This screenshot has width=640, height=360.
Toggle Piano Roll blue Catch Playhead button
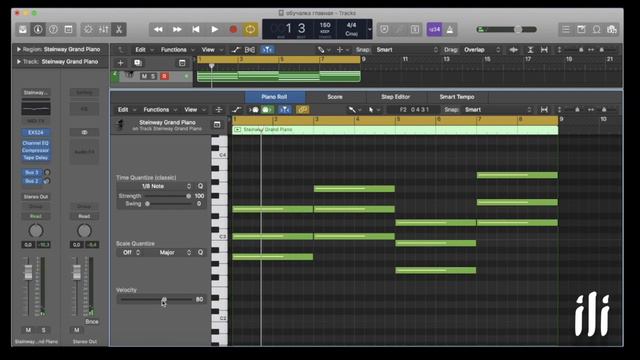pyautogui.click(x=285, y=110)
